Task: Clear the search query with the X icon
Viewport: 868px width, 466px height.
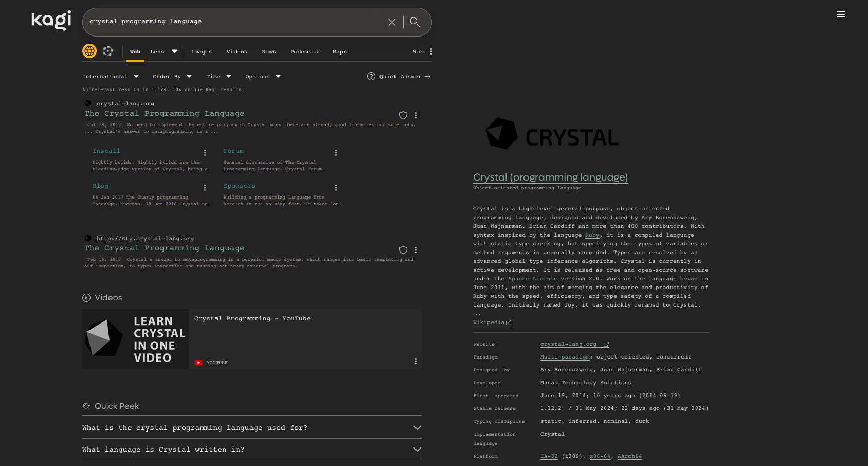Action: click(392, 22)
